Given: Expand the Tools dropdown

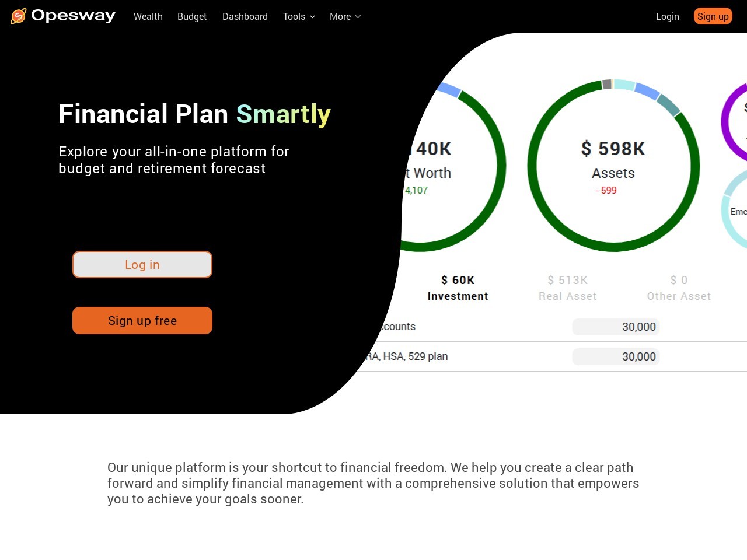Looking at the screenshot, I should (299, 16).
